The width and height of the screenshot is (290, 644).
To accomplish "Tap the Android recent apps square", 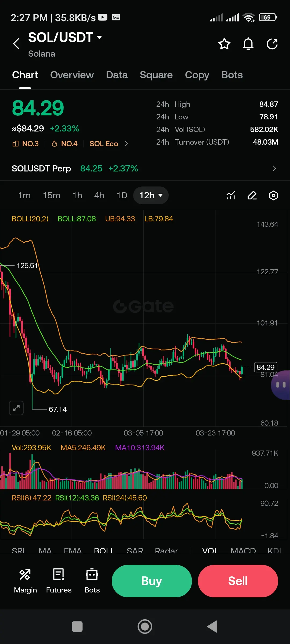I will click(77, 627).
